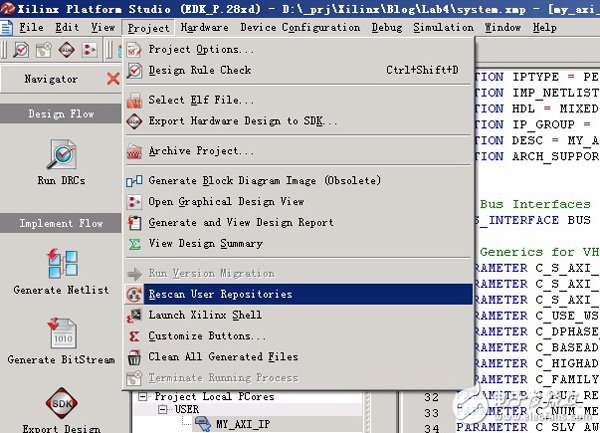Close the Navigator panel with red X

(113, 79)
